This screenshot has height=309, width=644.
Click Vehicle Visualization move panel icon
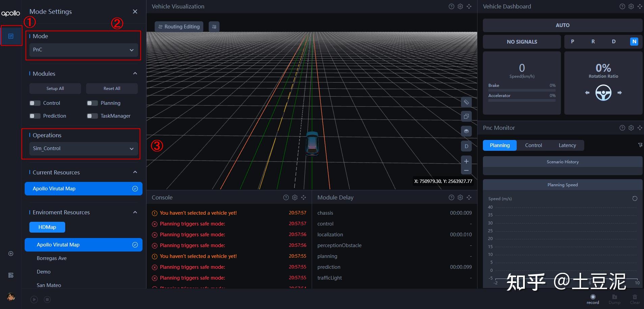469,6
